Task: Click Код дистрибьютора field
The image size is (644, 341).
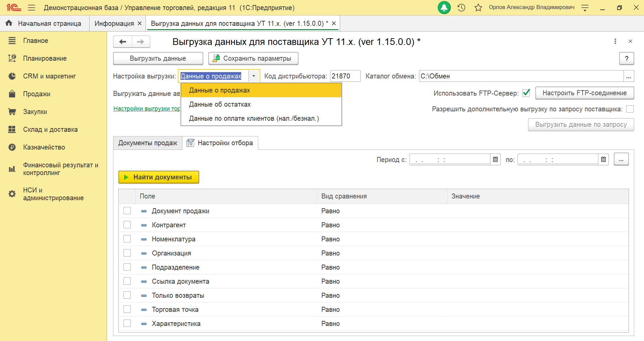Action: pos(345,76)
